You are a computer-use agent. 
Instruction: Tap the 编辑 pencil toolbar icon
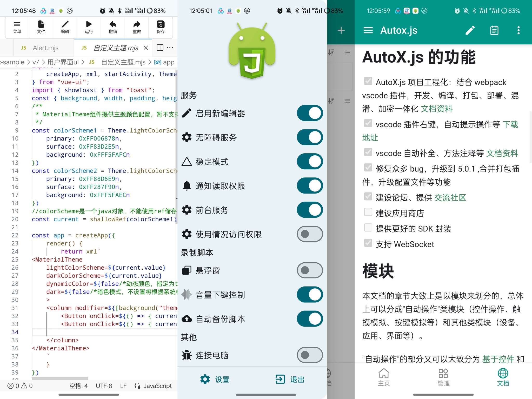point(65,27)
